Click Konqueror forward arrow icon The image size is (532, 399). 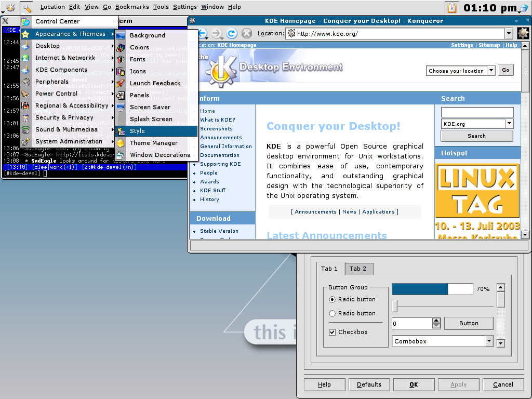[x=217, y=33]
